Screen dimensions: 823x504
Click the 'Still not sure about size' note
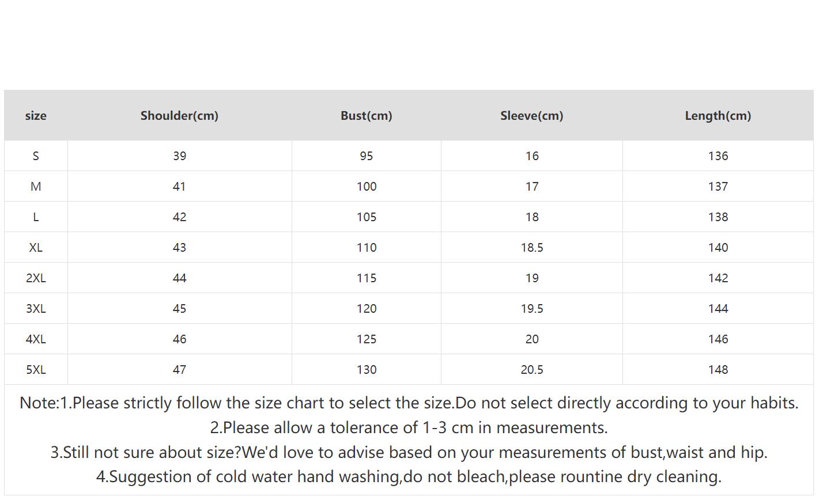point(409,453)
